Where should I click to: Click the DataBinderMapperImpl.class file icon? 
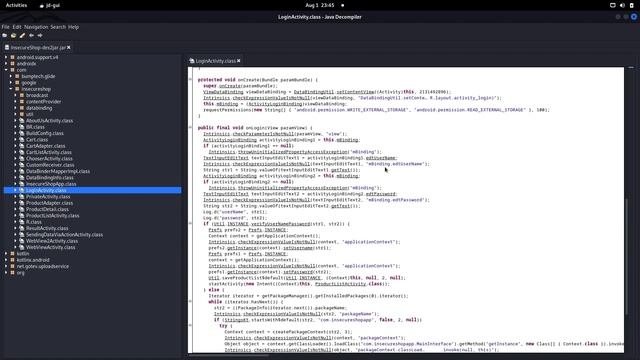click(22, 171)
